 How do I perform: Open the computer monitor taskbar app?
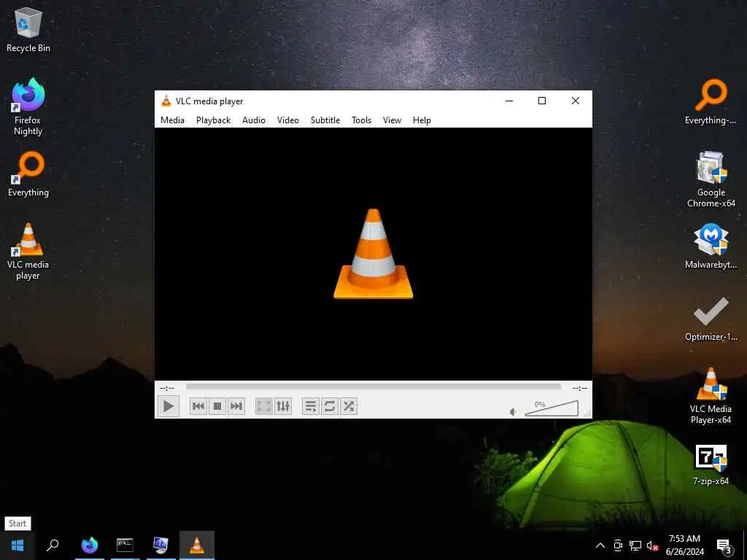pos(160,545)
